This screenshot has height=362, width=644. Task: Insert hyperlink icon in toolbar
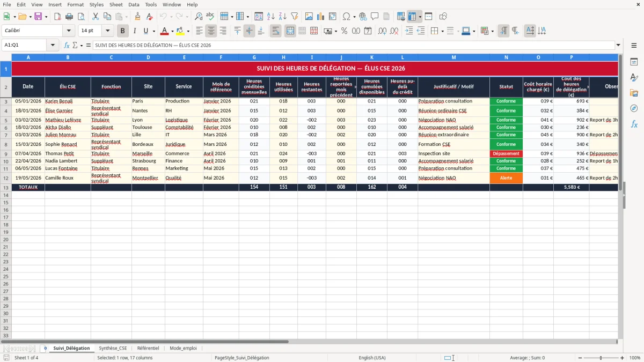(x=363, y=17)
